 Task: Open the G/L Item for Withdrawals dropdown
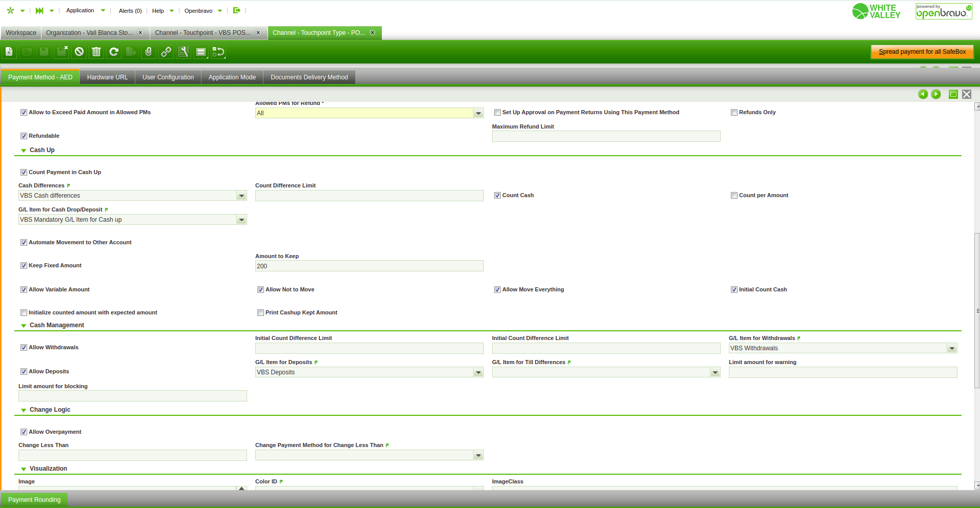coord(952,348)
